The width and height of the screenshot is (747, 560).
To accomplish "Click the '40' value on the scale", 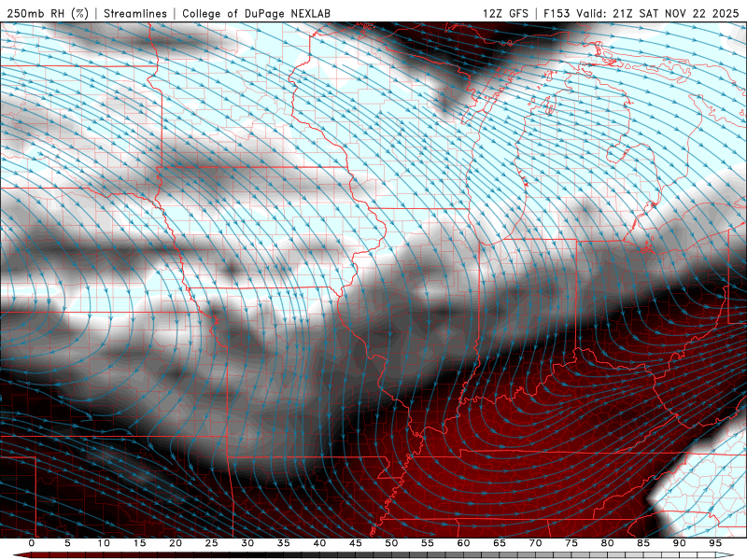I will tap(319, 543).
